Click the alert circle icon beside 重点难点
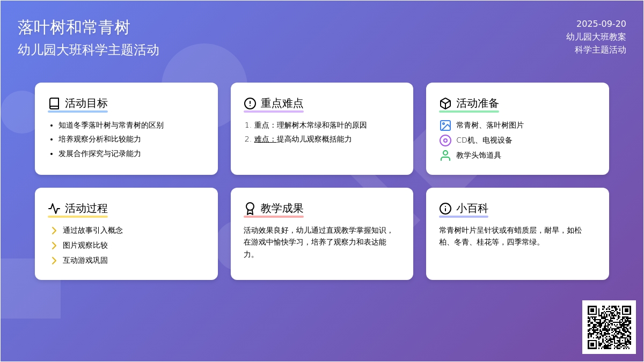 pos(250,104)
